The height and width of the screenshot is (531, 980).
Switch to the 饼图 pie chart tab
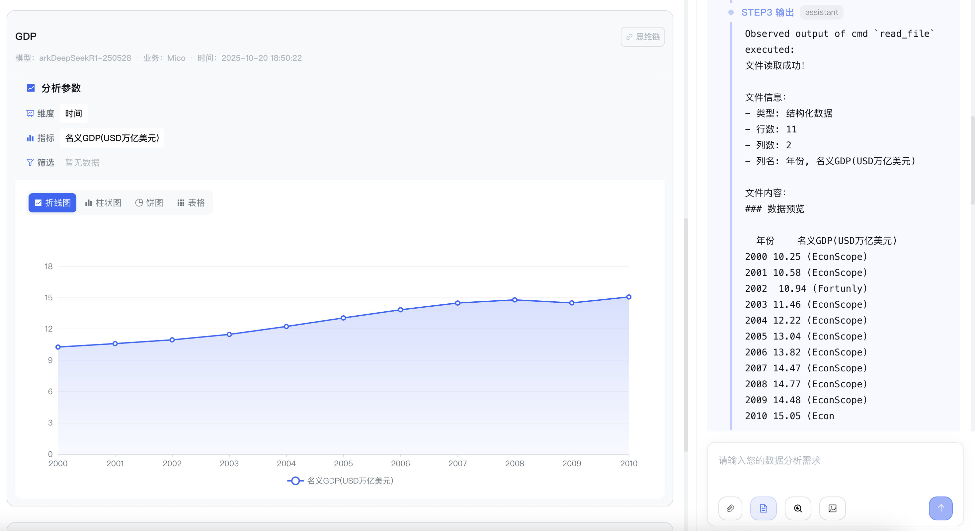click(149, 203)
